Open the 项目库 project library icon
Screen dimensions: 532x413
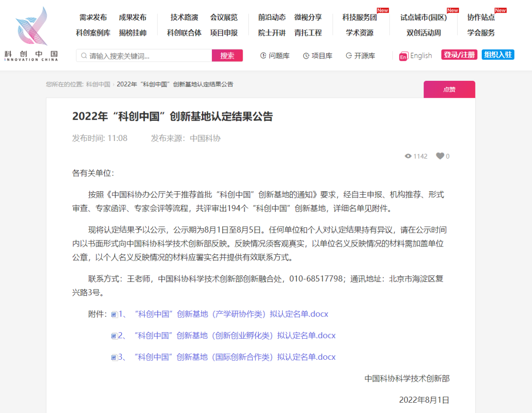pos(305,56)
